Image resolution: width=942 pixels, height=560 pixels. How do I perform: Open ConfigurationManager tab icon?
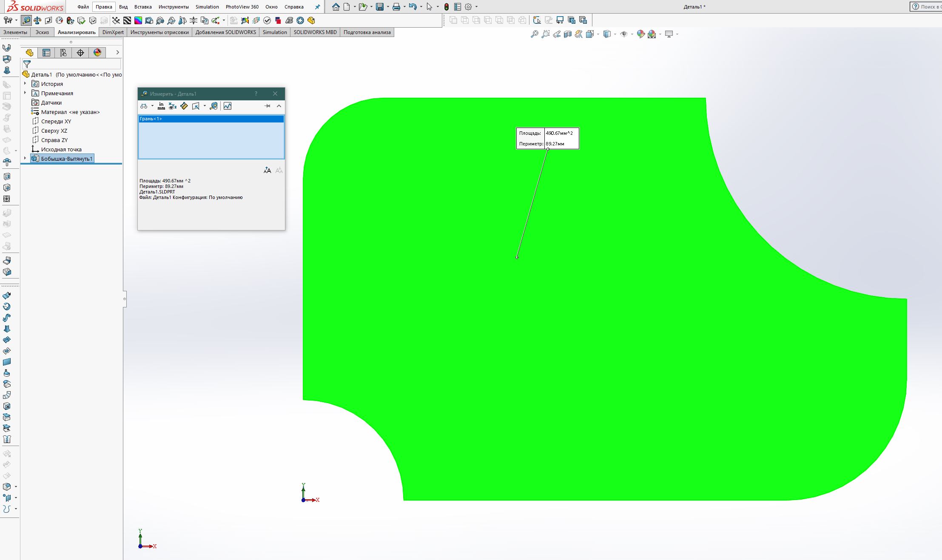pos(63,52)
